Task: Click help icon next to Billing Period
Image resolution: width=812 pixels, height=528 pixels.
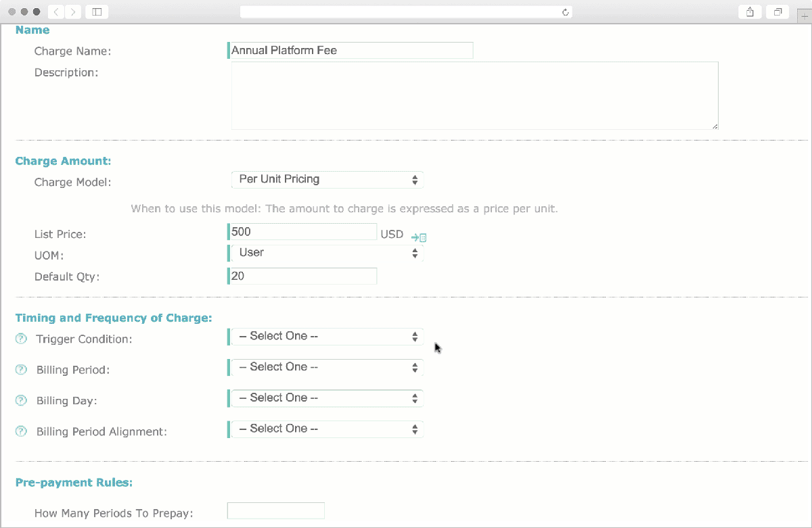Action: (20, 370)
